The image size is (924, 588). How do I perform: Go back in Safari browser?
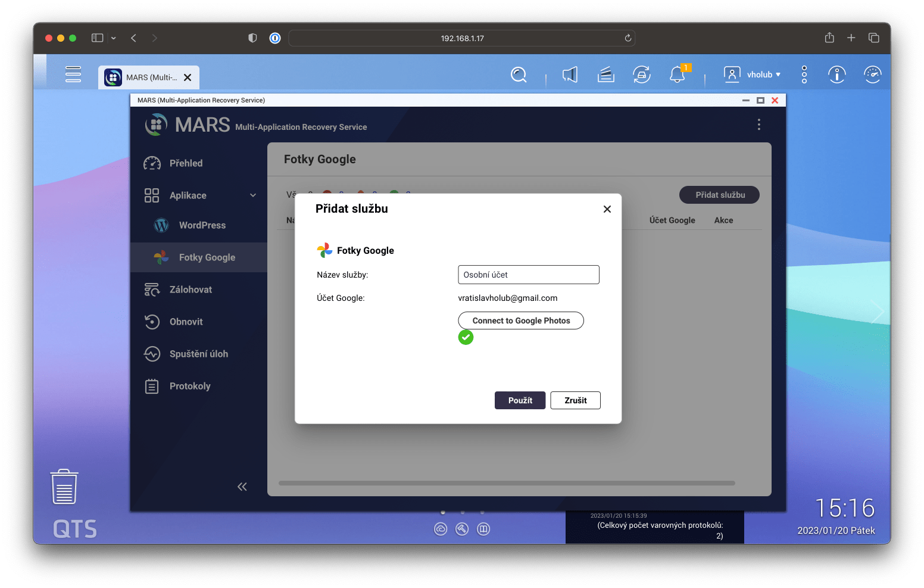[x=134, y=38]
